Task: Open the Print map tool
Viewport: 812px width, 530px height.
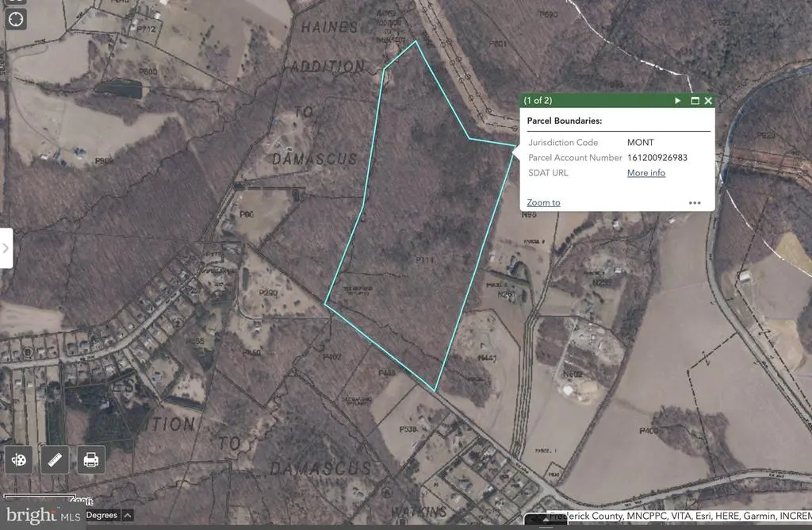Action: (91, 459)
